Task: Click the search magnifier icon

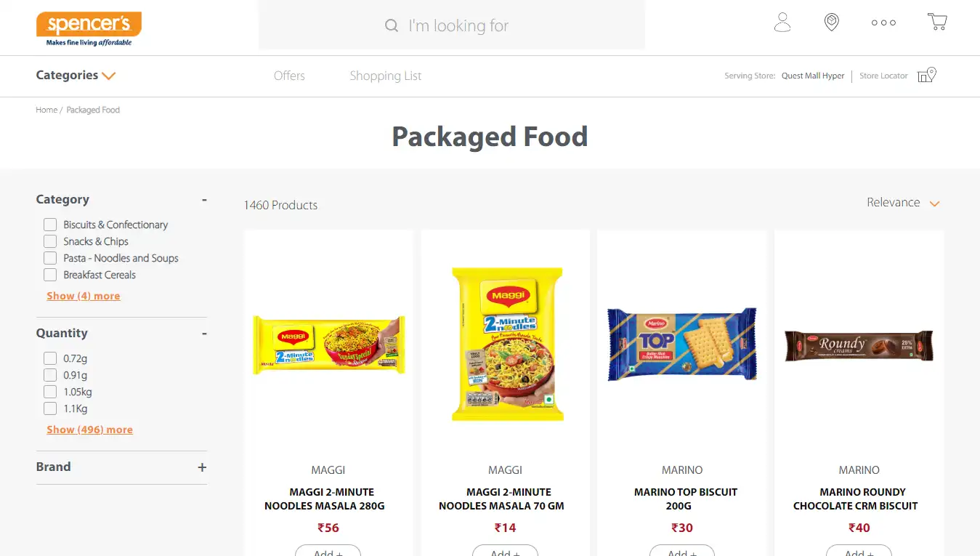Action: pyautogui.click(x=392, y=26)
